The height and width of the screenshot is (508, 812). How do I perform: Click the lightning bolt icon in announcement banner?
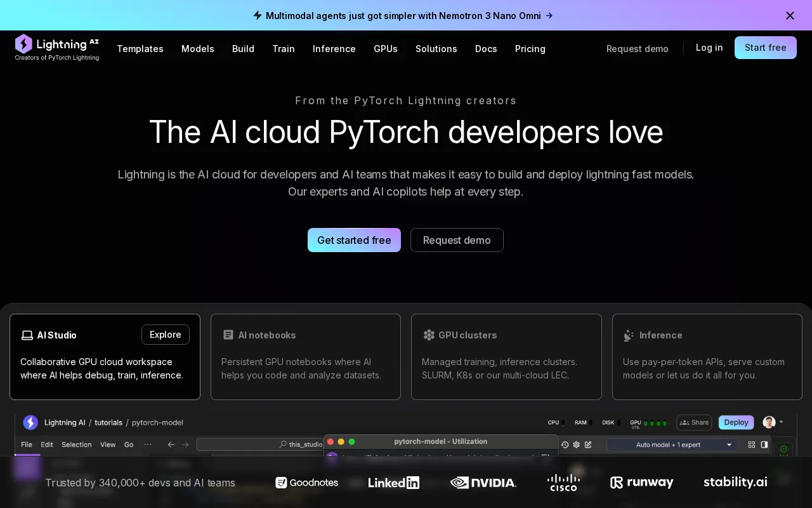click(258, 15)
